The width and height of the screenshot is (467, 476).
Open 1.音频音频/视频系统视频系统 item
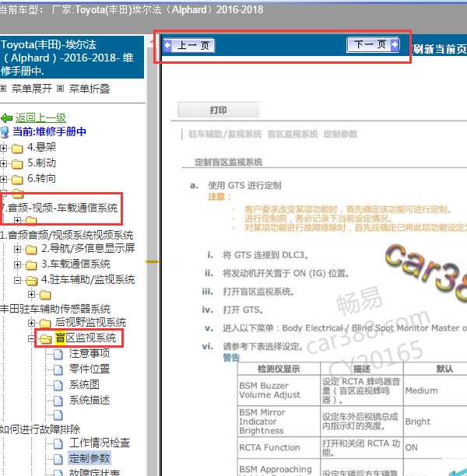tap(66, 235)
